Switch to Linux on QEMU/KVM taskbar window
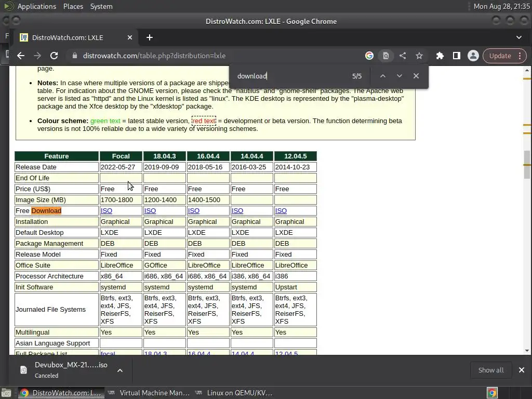 pos(234,393)
